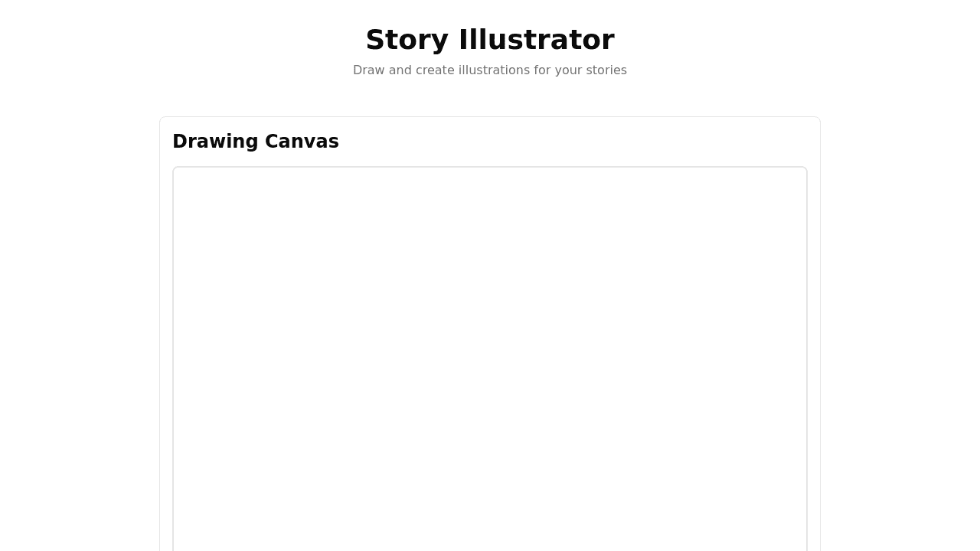980x551 pixels.
Task: Click the top edge of the drawing canvas
Action: coord(490,169)
